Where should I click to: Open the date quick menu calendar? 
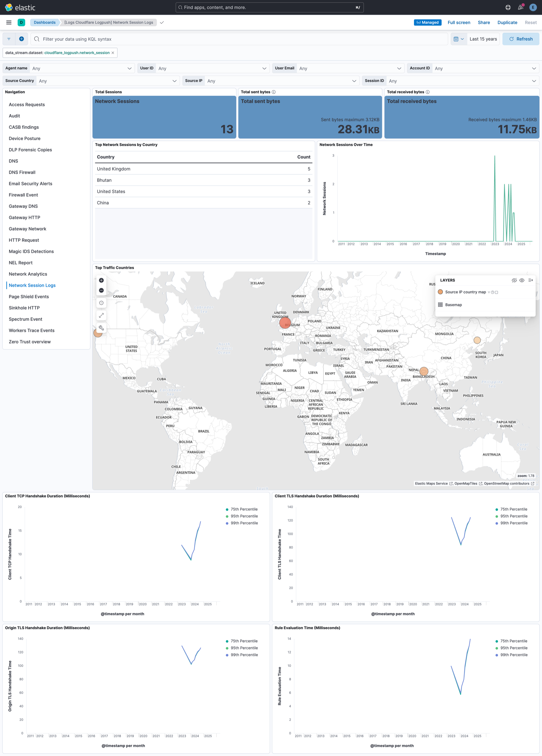pos(459,39)
